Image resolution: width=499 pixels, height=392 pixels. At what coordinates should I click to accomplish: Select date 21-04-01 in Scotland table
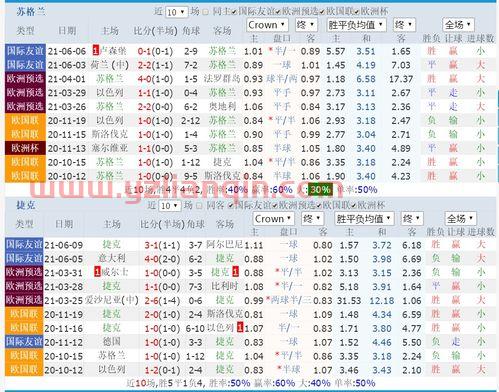pos(67,79)
